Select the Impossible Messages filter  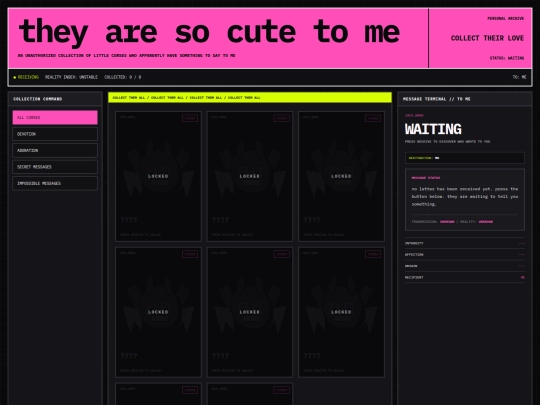(55, 184)
